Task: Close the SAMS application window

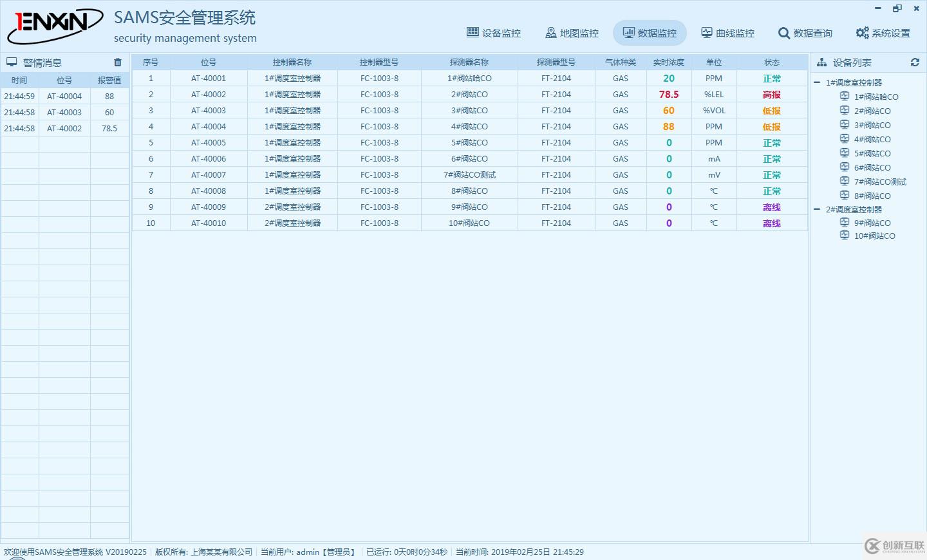Action: point(917,8)
